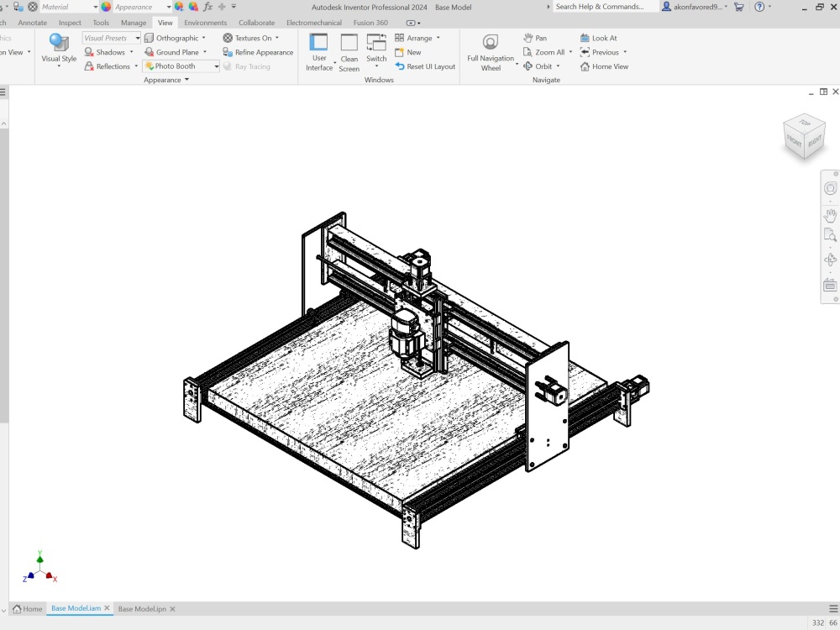Open Full Navigation Wheel
This screenshot has width=840, height=630.
point(491,52)
